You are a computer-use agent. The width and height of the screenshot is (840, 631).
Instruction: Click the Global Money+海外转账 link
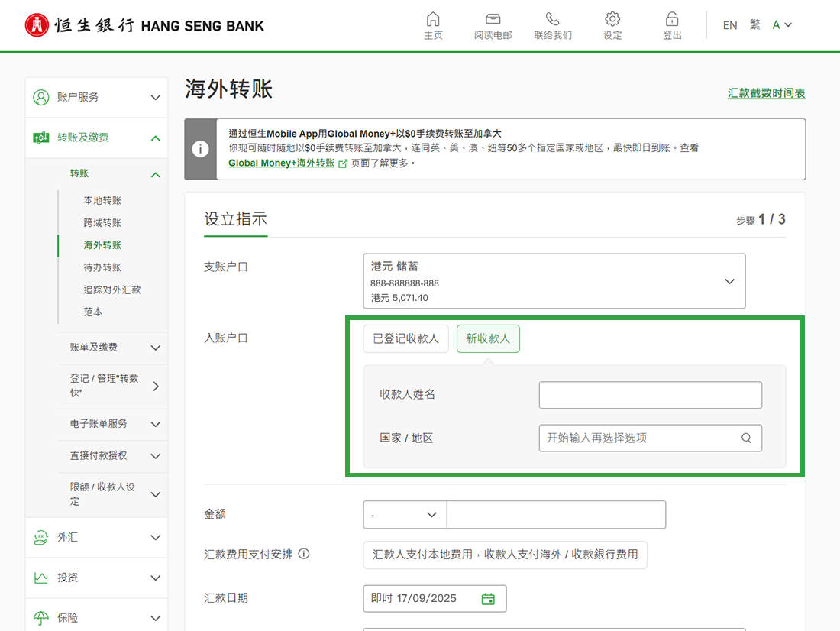(x=282, y=163)
